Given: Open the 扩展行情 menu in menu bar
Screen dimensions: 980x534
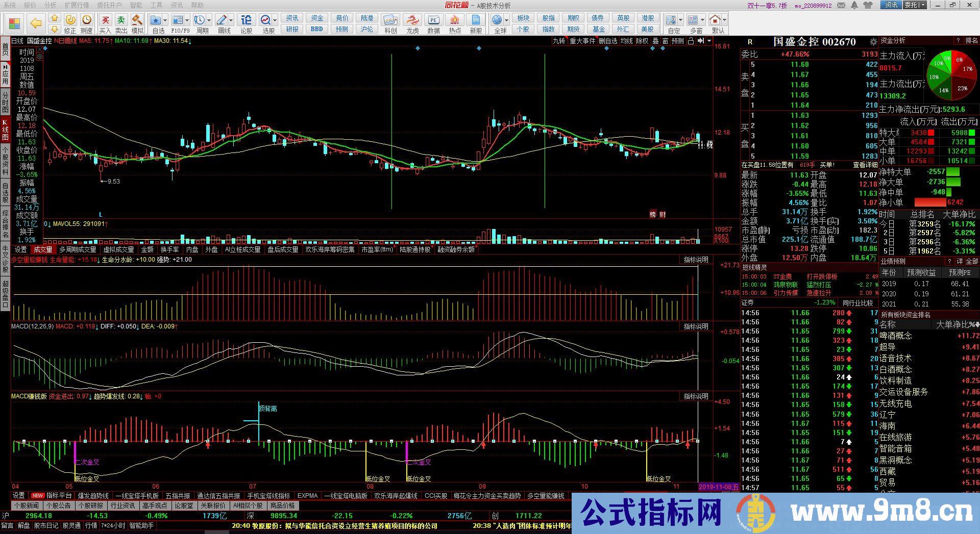Looking at the screenshot, I should click(77, 5).
